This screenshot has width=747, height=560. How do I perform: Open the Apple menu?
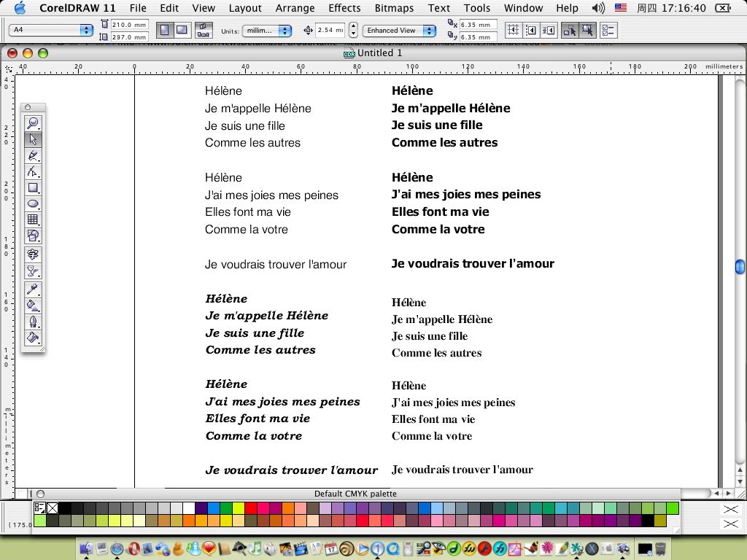[20, 7]
